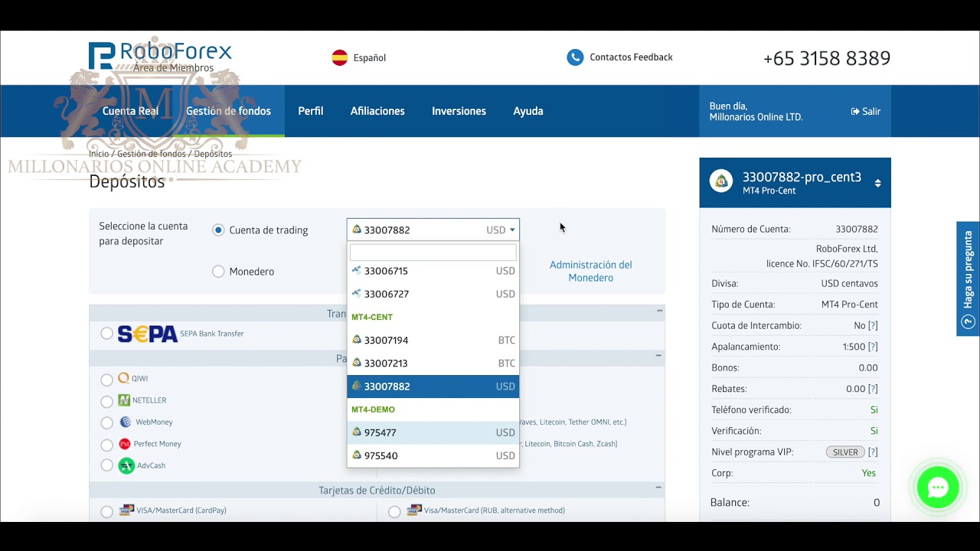Click the SEPA logo
980x551 pixels.
148,334
